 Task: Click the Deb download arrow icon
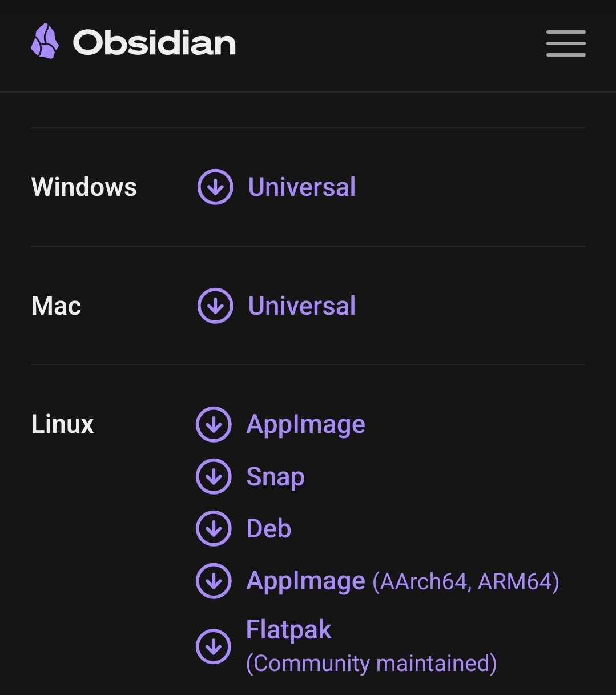214,529
